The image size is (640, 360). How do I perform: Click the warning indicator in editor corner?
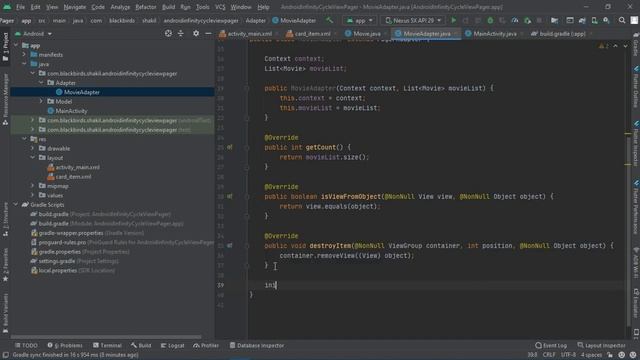click(603, 46)
